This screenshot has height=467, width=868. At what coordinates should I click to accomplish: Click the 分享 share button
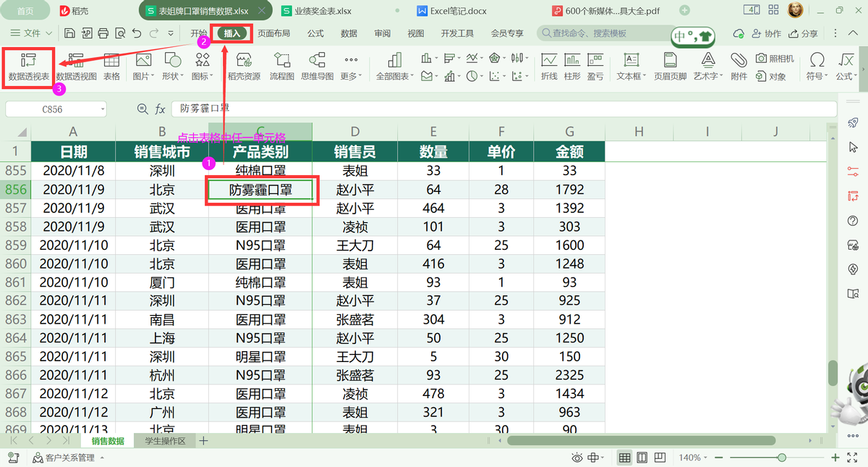coord(803,33)
